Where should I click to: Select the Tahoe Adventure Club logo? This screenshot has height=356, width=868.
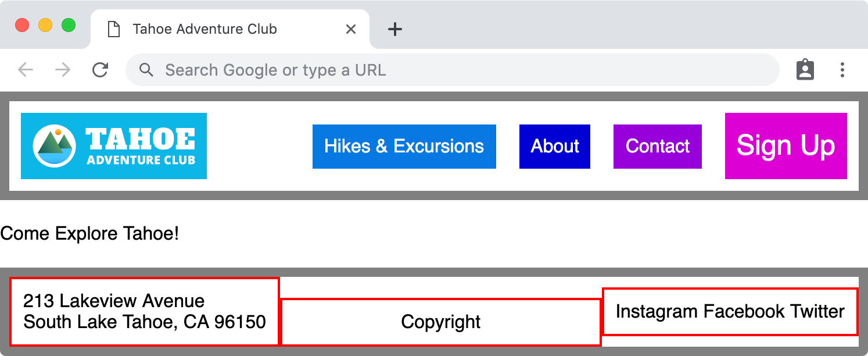113,146
